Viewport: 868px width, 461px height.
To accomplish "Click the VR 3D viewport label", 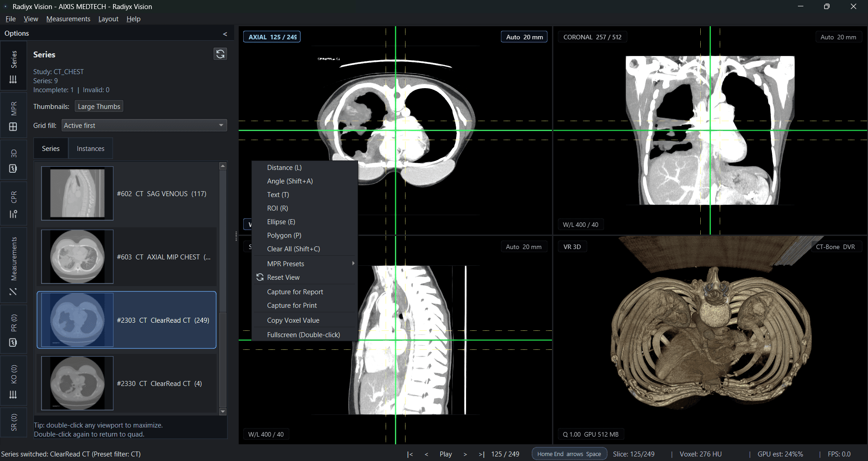I will 572,247.
